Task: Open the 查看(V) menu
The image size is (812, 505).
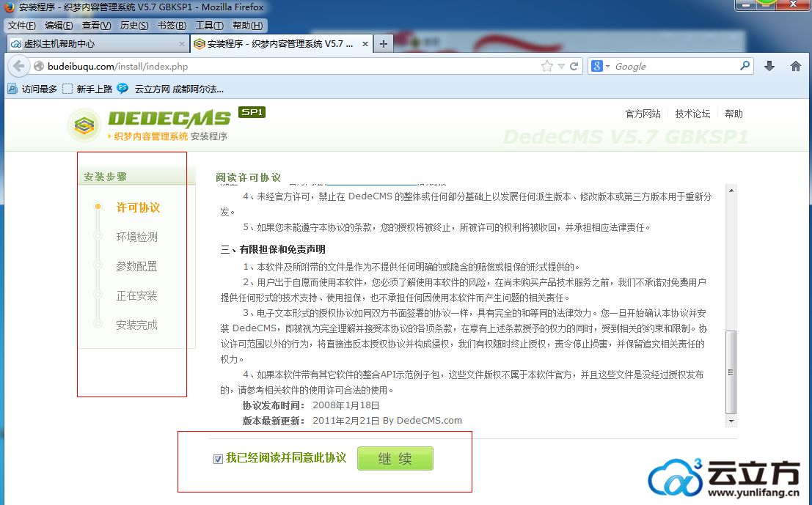Action: click(x=96, y=26)
